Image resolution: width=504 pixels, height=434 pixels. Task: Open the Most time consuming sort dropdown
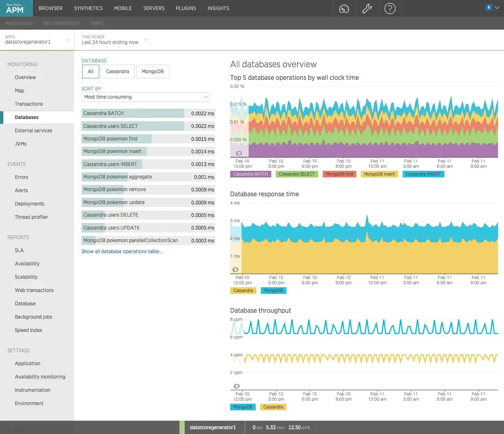coord(145,97)
